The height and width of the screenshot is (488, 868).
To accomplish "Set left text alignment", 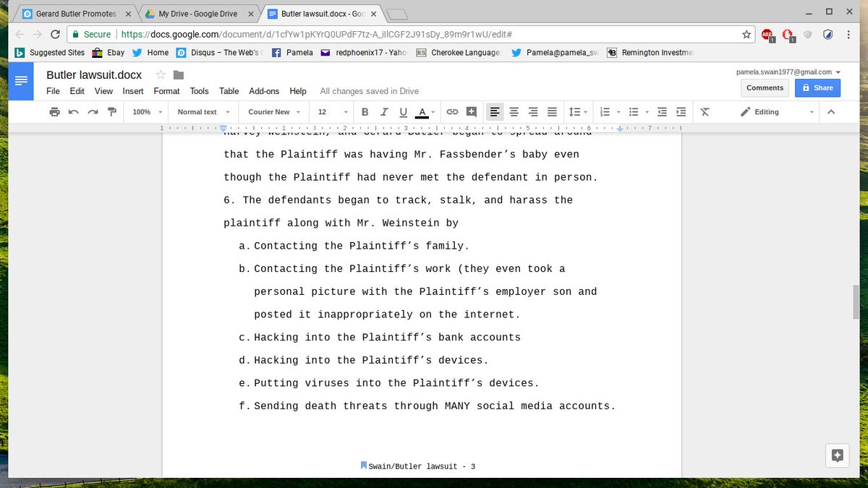I will coord(495,112).
